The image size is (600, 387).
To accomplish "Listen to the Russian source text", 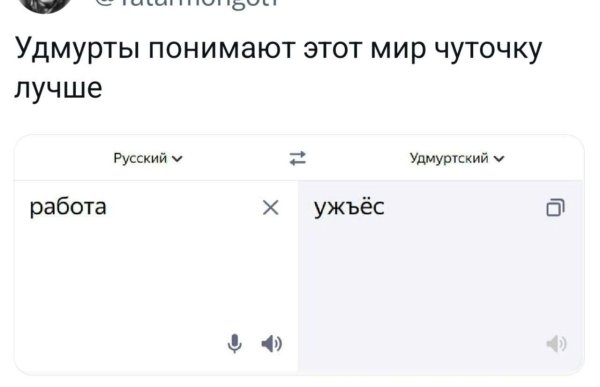I will click(x=271, y=343).
